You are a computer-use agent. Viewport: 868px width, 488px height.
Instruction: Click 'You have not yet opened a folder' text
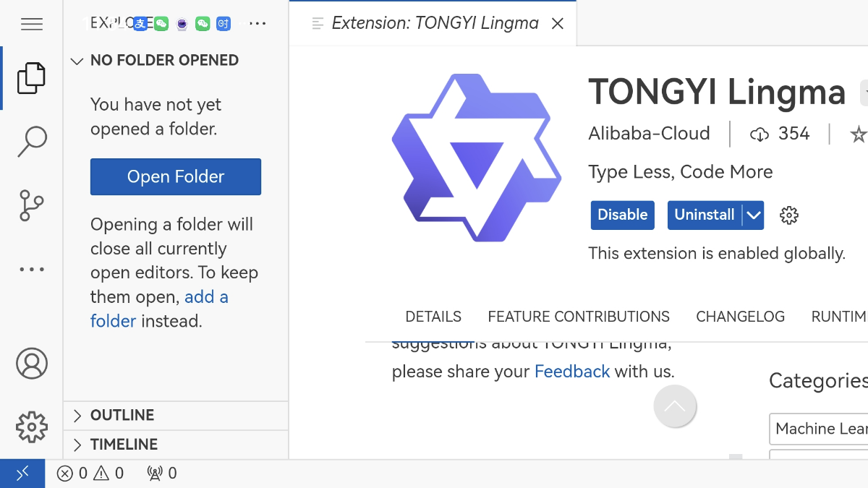[156, 117]
